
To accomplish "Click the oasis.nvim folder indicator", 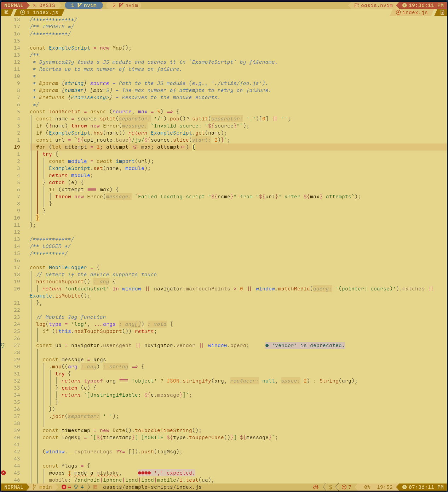I will [x=374, y=5].
